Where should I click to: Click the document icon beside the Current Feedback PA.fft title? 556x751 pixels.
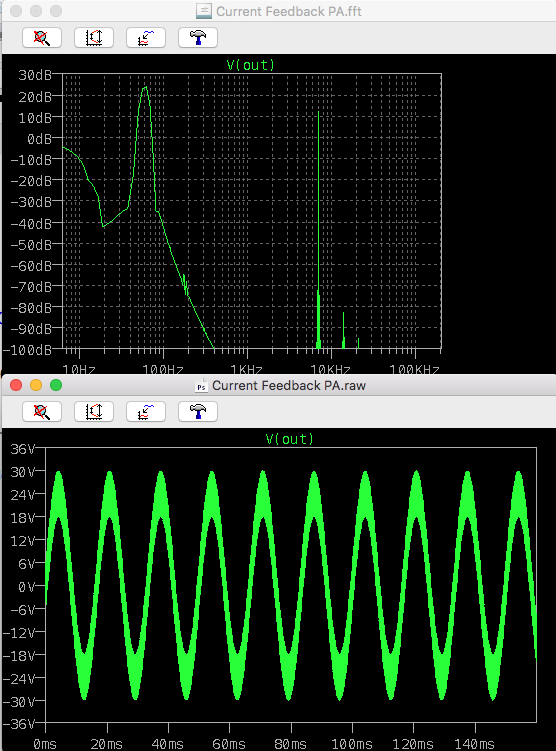204,11
